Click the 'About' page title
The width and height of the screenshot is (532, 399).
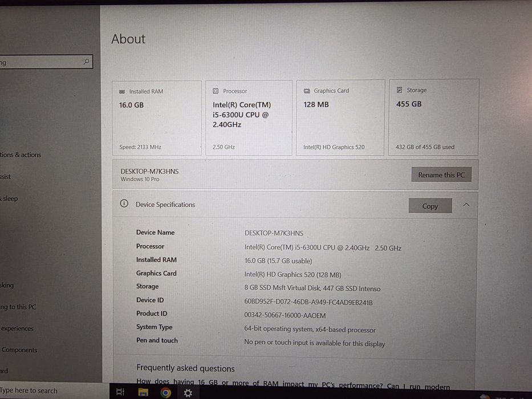128,39
